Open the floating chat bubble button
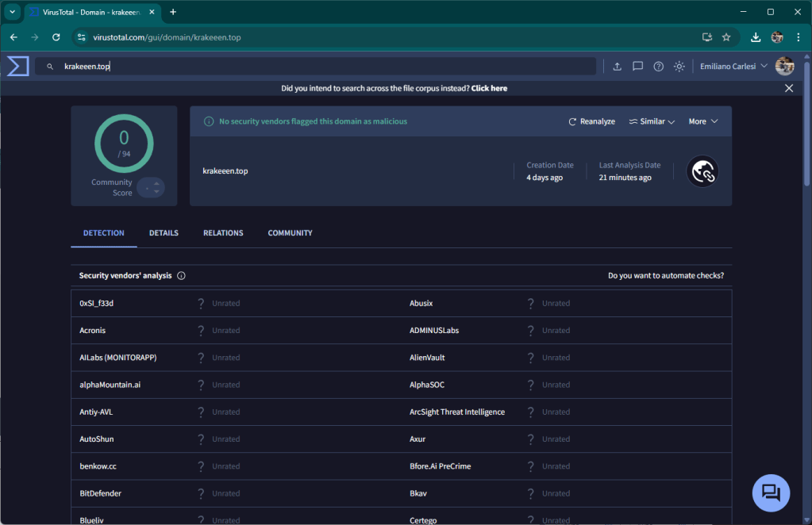Image resolution: width=812 pixels, height=525 pixels. pos(771,492)
